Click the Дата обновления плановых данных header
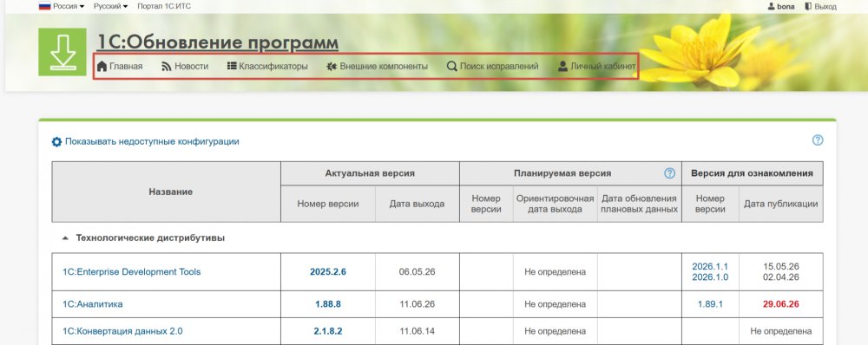 639,204
